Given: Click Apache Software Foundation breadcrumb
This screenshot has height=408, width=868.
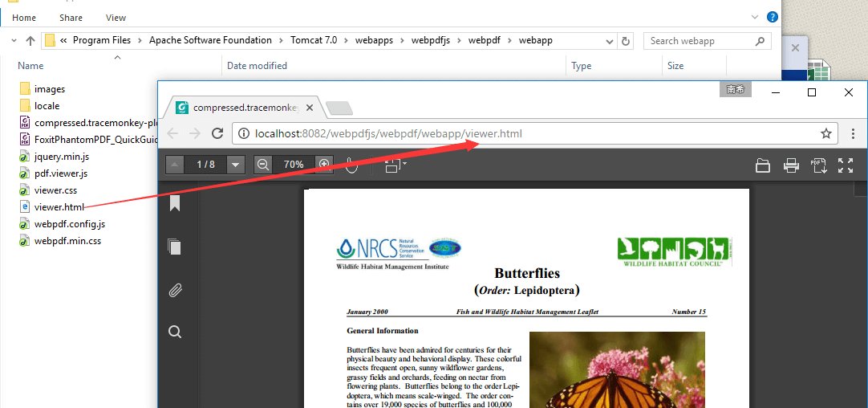Looking at the screenshot, I should click(x=210, y=40).
